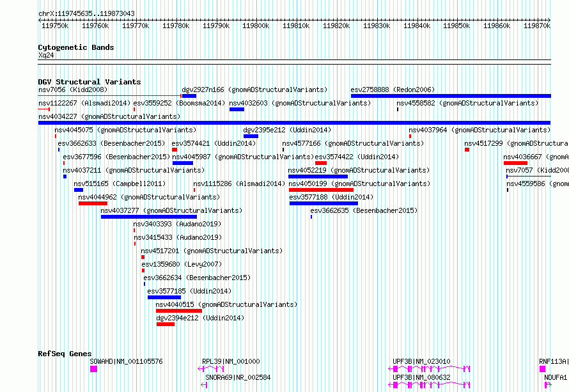This screenshot has height=392, width=569.
Task: Select the esv3574421 red bar
Action: tap(175, 150)
